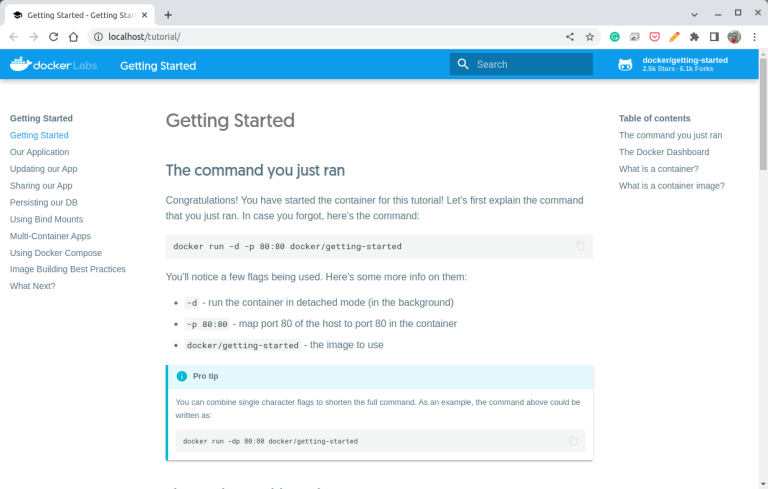Toggle the browser side panel

(714, 36)
